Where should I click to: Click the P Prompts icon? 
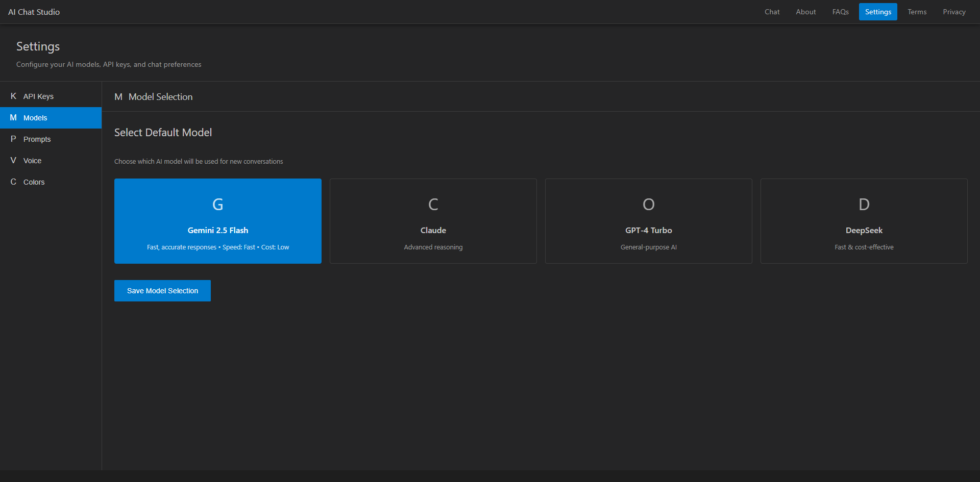click(13, 139)
